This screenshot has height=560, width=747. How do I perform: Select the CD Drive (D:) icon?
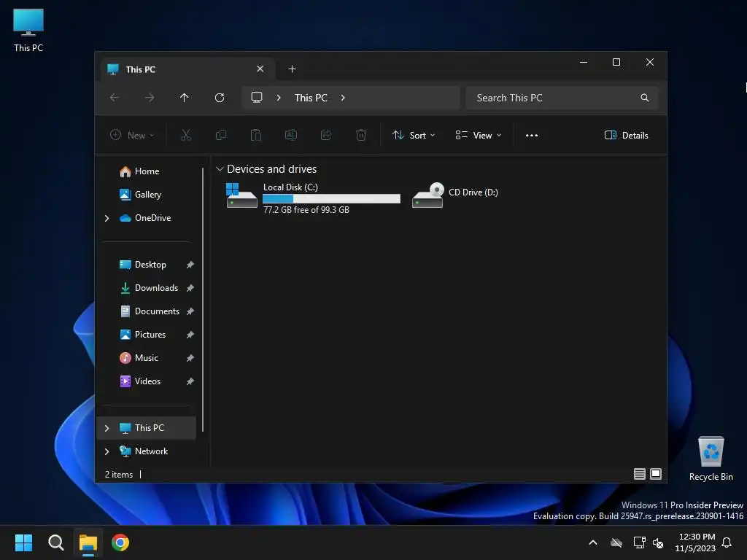tap(427, 195)
